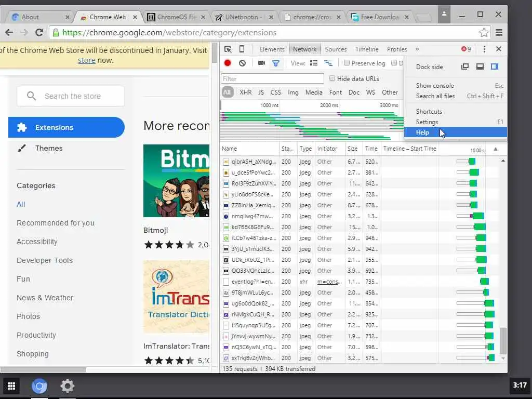532x399 pixels.
Task: Select the Themes brush icon
Action: 22,148
